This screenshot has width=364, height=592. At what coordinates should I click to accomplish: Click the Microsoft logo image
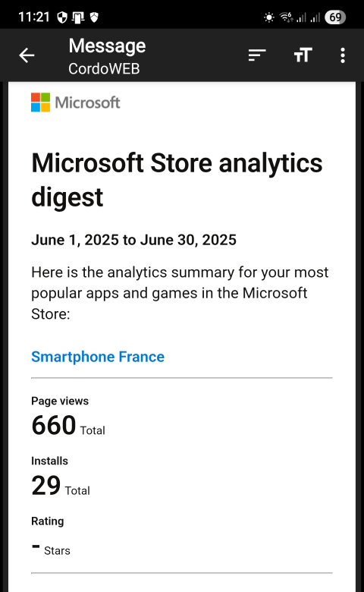click(75, 102)
